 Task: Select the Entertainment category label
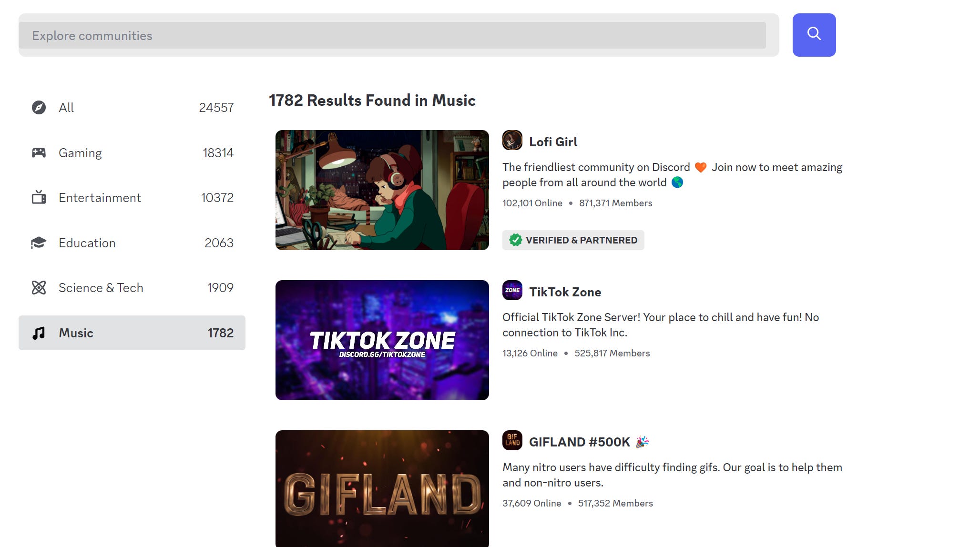point(100,198)
